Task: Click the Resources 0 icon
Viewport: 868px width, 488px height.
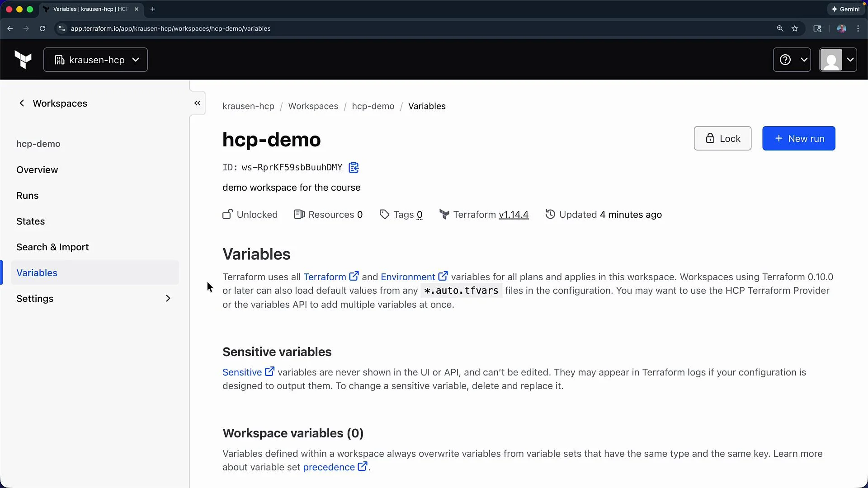Action: click(299, 214)
